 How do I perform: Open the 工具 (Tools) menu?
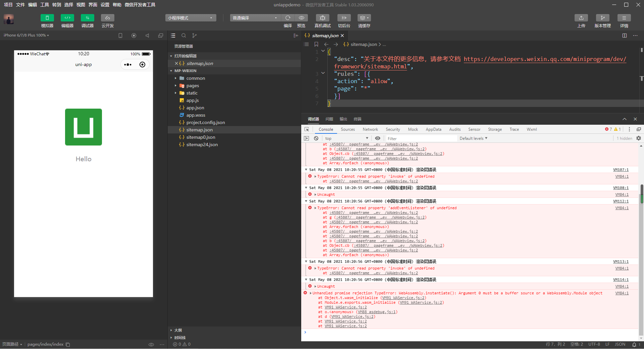(x=45, y=5)
